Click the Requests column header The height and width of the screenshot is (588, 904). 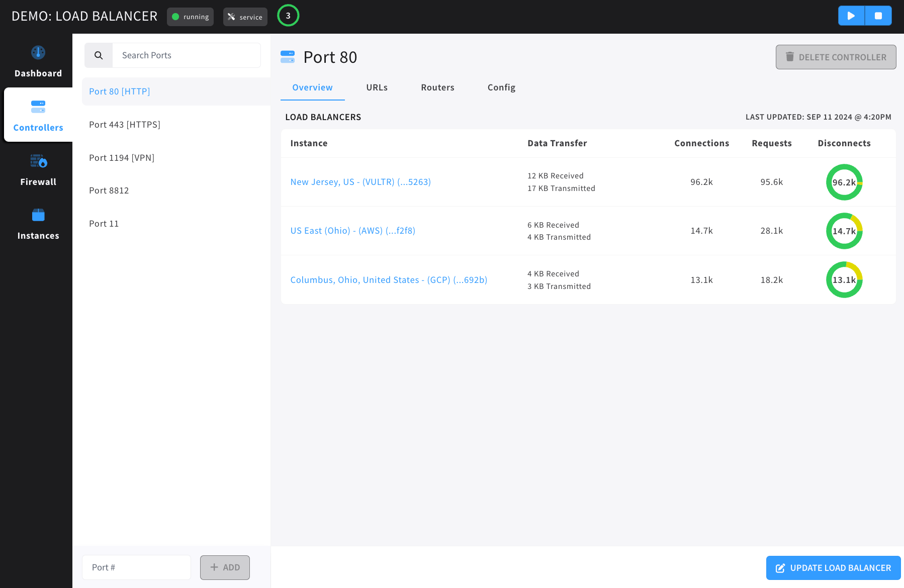tap(772, 143)
